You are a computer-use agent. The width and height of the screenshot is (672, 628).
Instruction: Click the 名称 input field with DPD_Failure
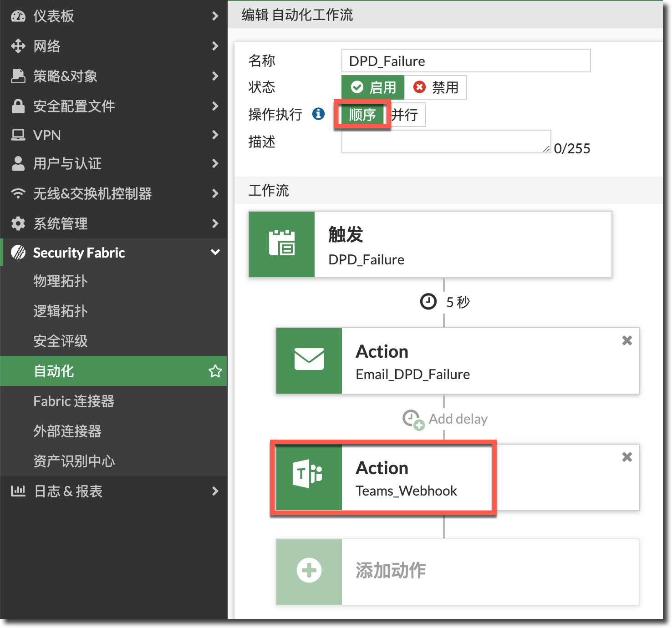[466, 61]
